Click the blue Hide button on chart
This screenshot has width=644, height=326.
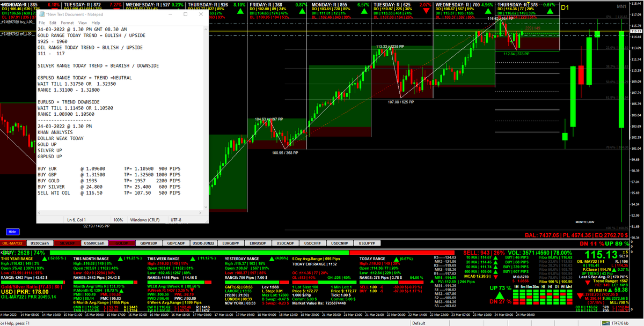(12, 232)
